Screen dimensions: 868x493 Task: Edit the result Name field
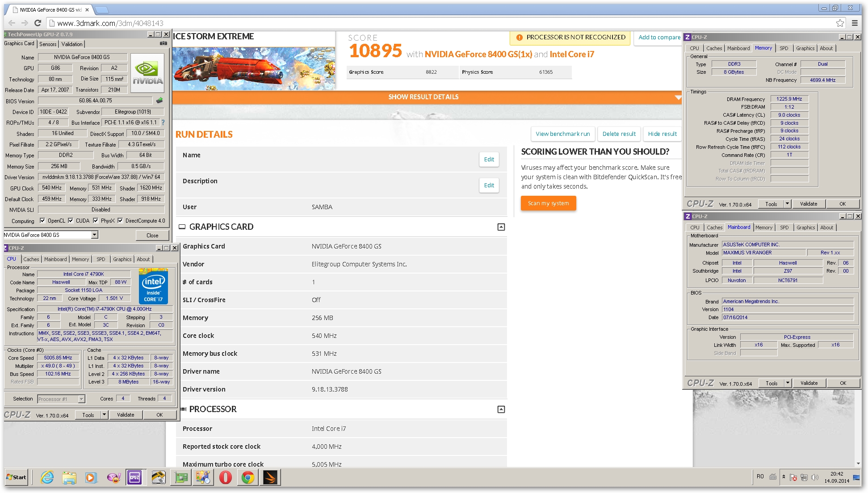tap(489, 160)
